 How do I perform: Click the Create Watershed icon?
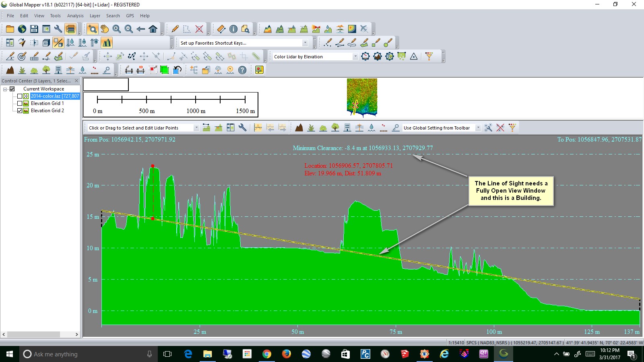click(328, 29)
